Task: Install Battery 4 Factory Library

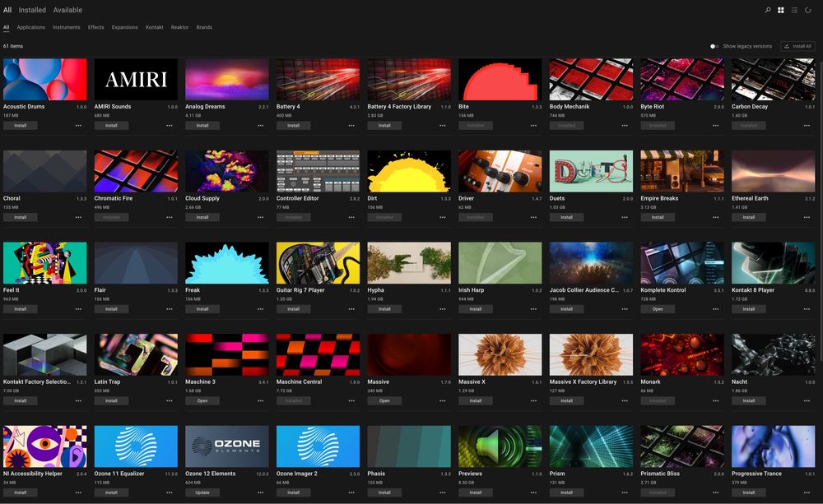Action: pyautogui.click(x=384, y=126)
